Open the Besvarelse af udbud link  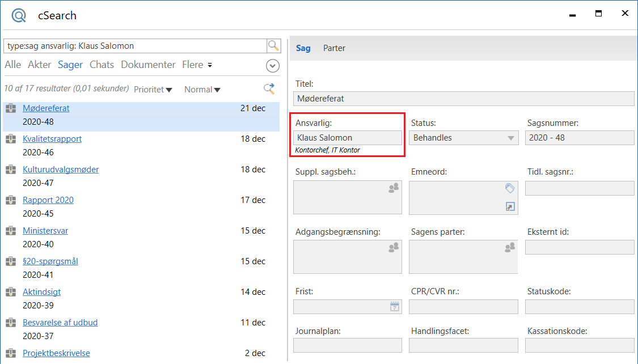[x=60, y=323]
